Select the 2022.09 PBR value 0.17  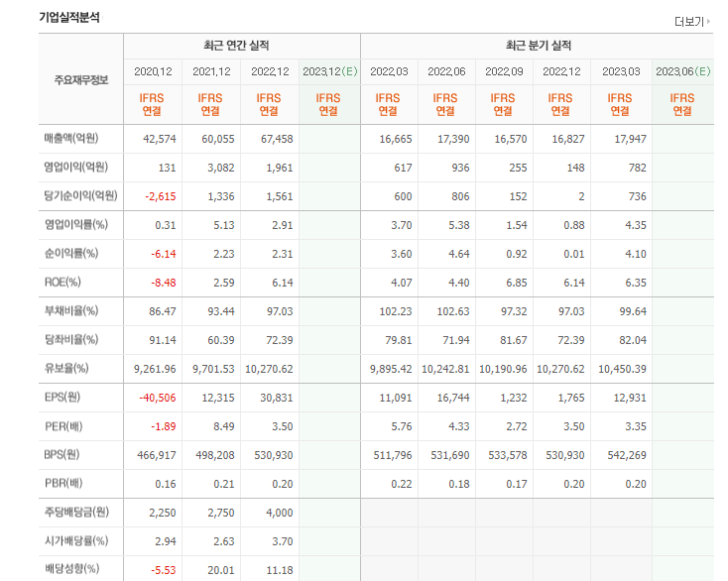517,485
